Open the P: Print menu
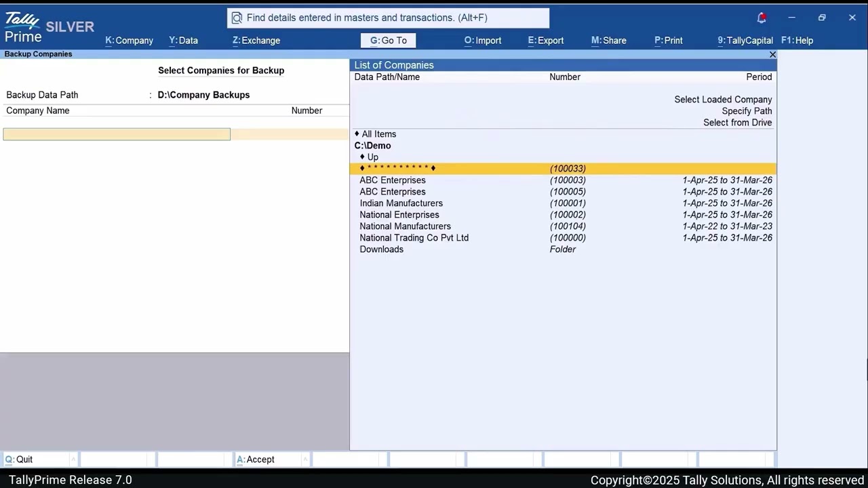Viewport: 868px width, 488px height. [668, 41]
